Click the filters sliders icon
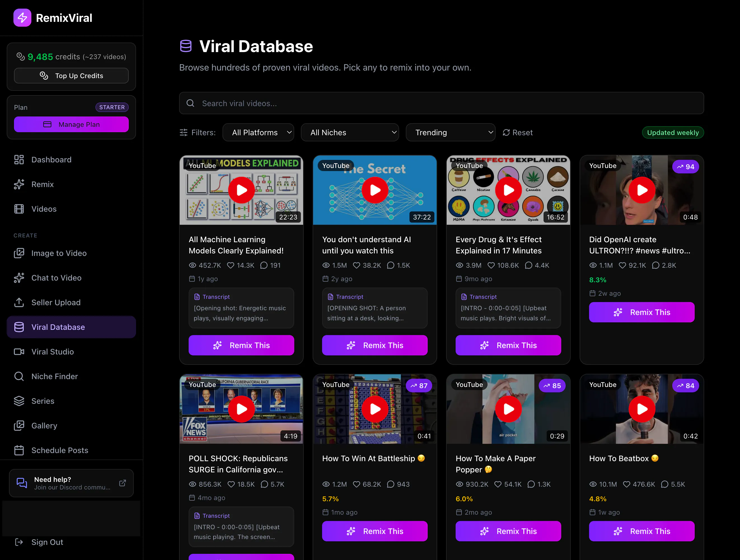This screenshot has height=560, width=740. click(184, 132)
